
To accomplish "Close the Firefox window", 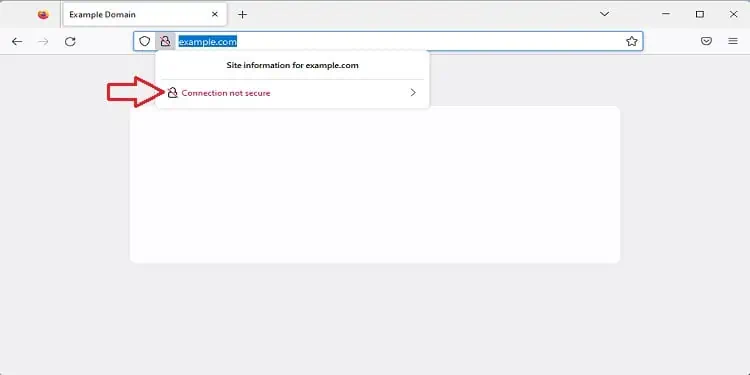I will point(733,14).
